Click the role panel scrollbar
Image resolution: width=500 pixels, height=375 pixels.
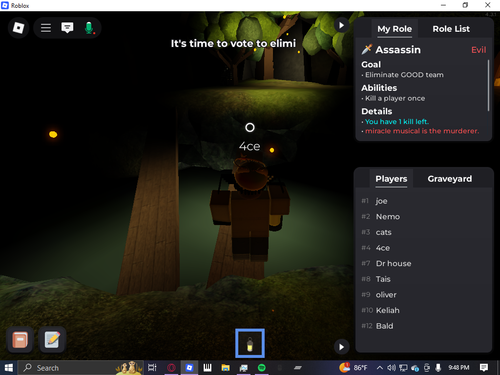click(x=488, y=85)
